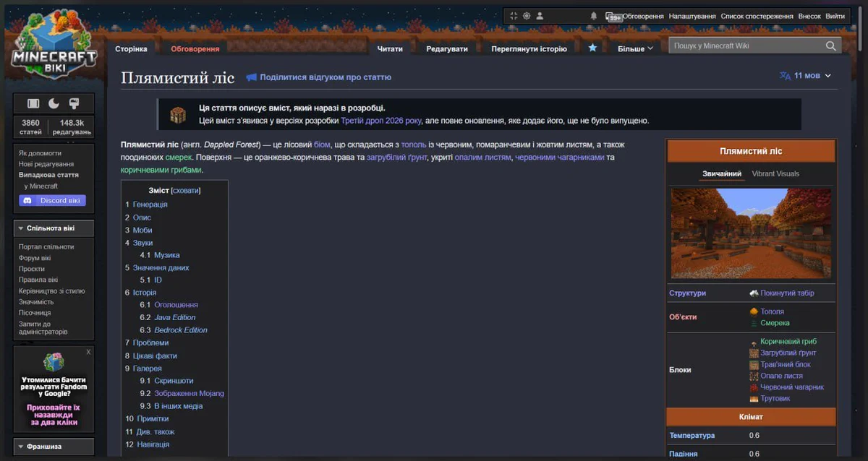Open the біом article link
868x461 pixels.
322,145
